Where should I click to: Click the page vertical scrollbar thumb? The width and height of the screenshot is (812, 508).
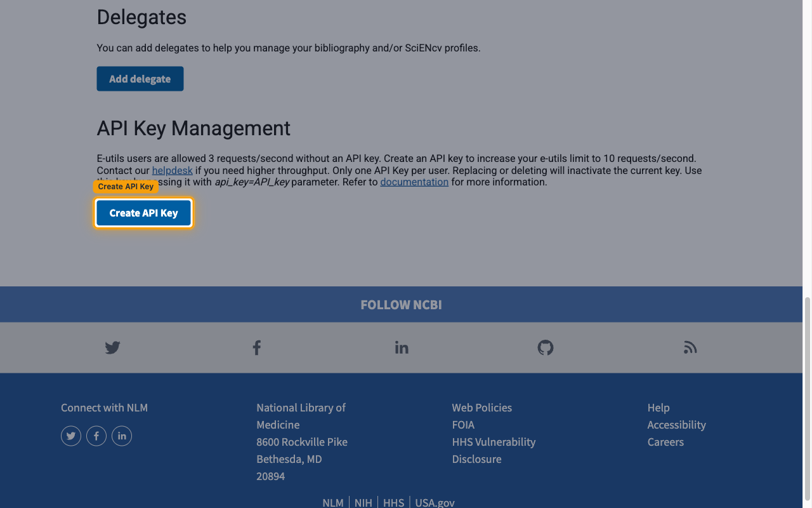(807, 399)
